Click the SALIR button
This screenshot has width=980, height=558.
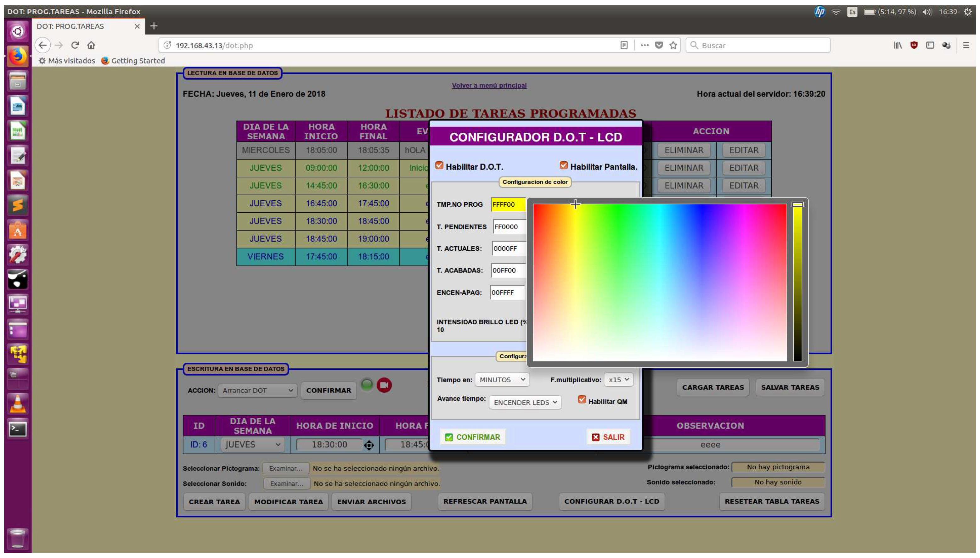coord(608,437)
